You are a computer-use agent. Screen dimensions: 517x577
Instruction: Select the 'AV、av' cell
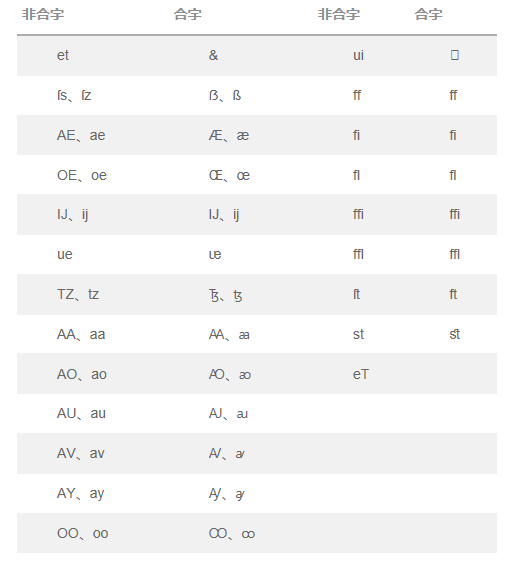pos(81,453)
